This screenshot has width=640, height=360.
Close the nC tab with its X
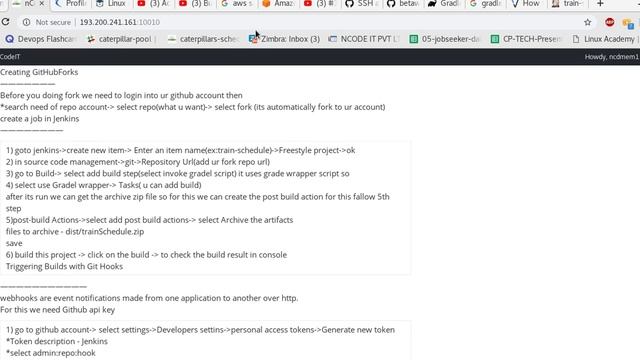42,4
